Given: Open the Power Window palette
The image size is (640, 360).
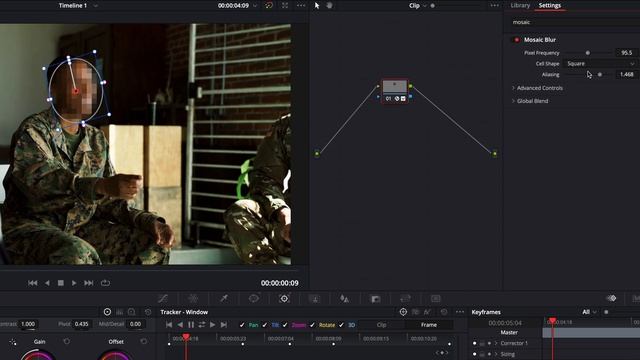Looking at the screenshot, I should [x=253, y=298].
